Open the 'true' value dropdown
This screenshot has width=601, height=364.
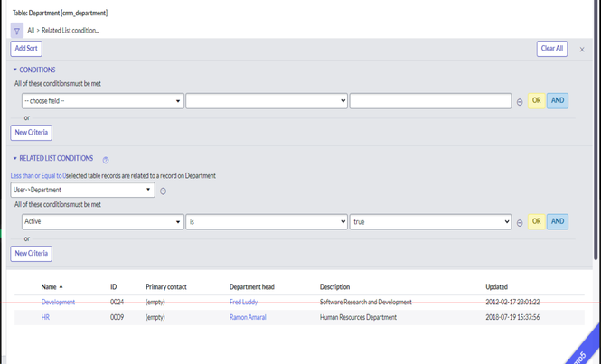click(430, 222)
